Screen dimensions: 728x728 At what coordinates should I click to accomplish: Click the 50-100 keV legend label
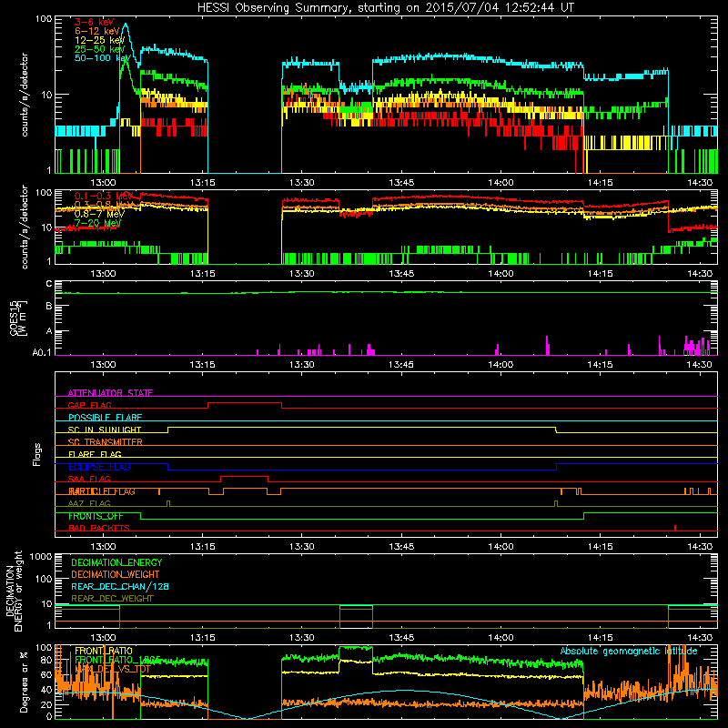(102, 57)
